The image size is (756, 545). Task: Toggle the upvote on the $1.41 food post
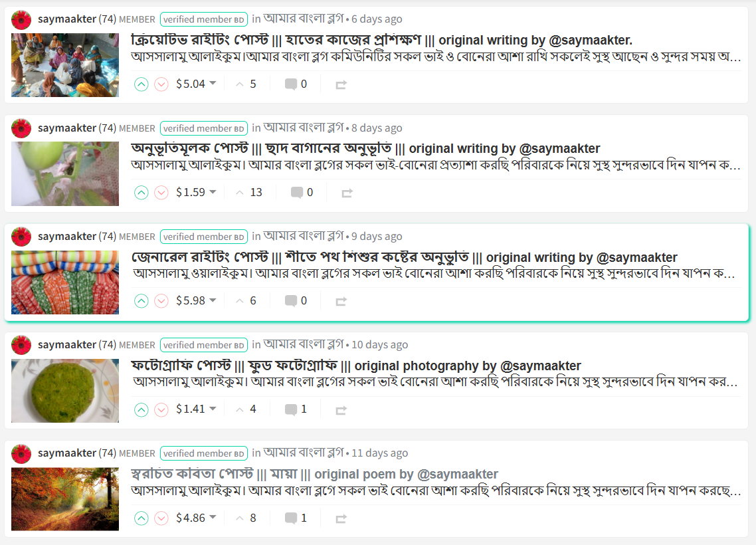point(141,410)
